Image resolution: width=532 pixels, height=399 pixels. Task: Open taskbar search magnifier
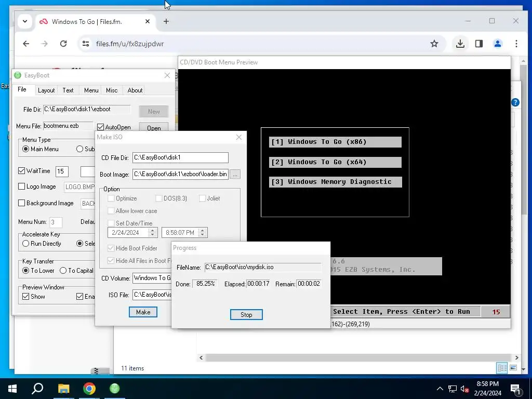click(37, 389)
